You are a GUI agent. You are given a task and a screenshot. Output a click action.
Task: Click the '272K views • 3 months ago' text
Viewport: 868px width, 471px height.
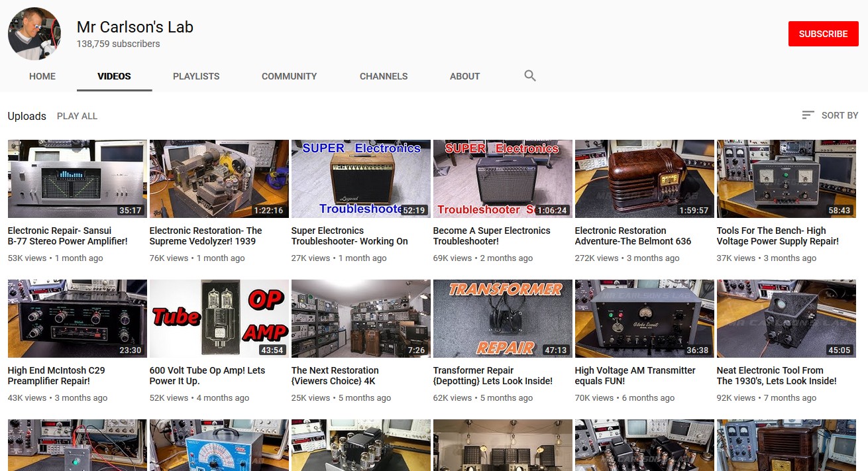pos(627,258)
